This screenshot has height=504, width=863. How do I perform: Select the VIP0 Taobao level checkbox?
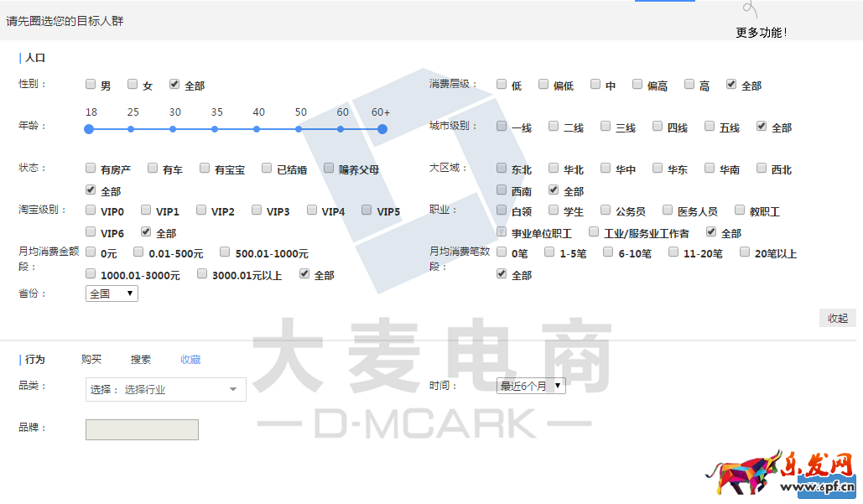click(x=91, y=210)
